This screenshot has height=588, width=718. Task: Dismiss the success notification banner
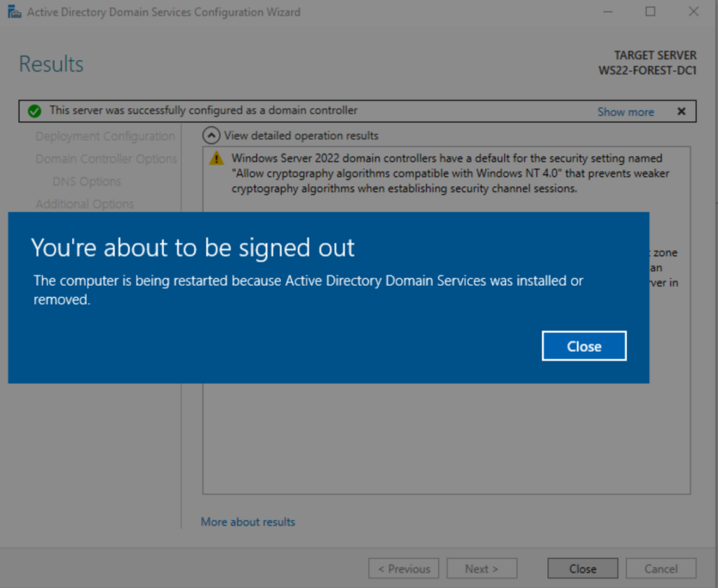pyautogui.click(x=682, y=111)
